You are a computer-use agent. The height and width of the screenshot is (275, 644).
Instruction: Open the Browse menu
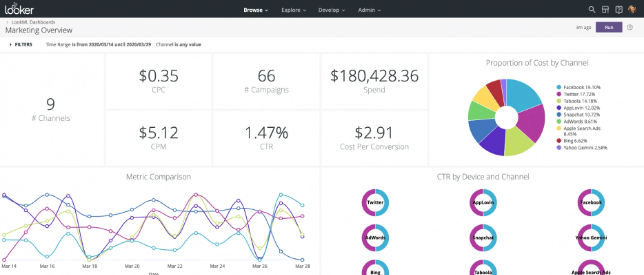(256, 10)
